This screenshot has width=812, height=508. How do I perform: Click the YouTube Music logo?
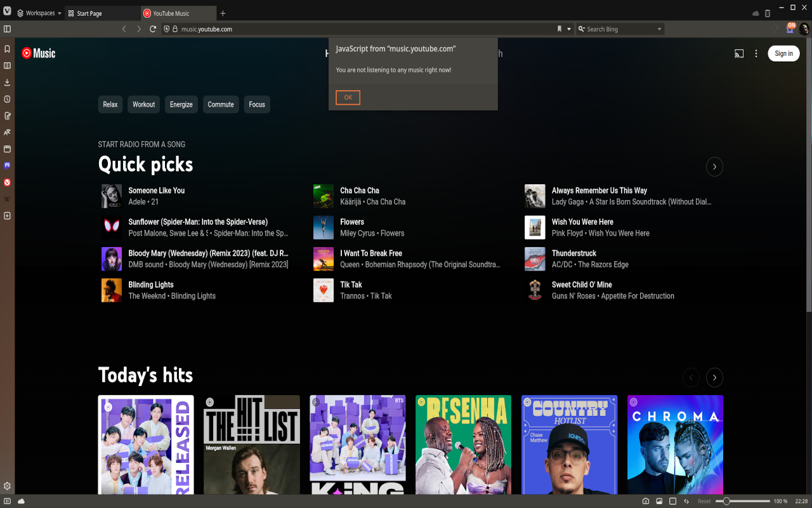[x=39, y=54]
